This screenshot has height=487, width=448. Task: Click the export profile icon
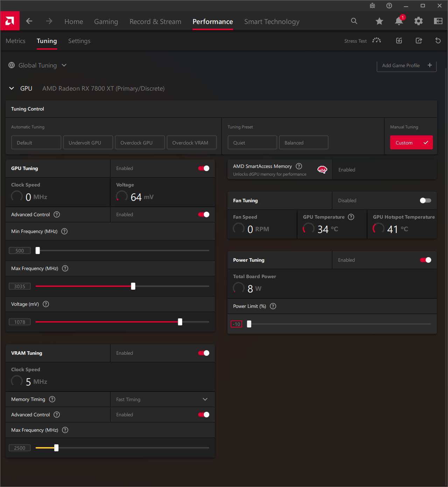pos(419,41)
